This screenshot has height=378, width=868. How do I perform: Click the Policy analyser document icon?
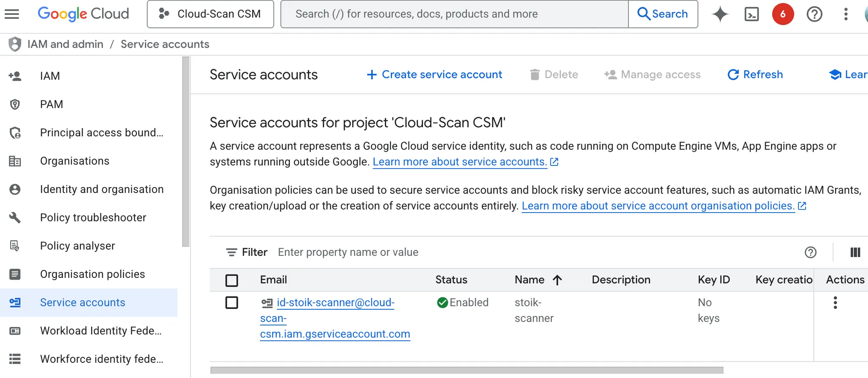pos(15,246)
